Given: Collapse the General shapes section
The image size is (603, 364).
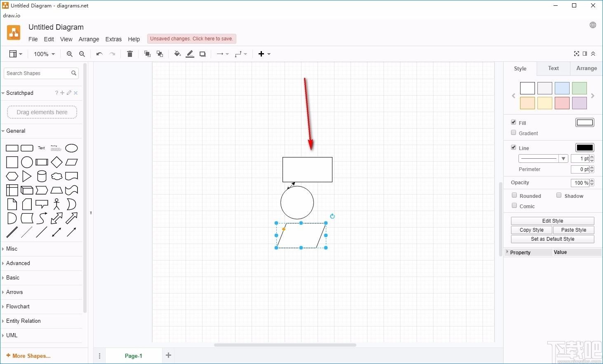Looking at the screenshot, I should pyautogui.click(x=41, y=131).
